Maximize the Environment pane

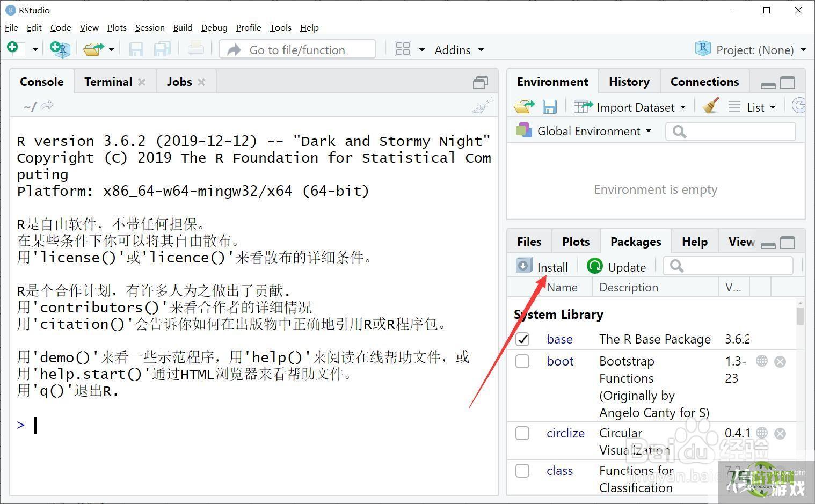pos(788,83)
